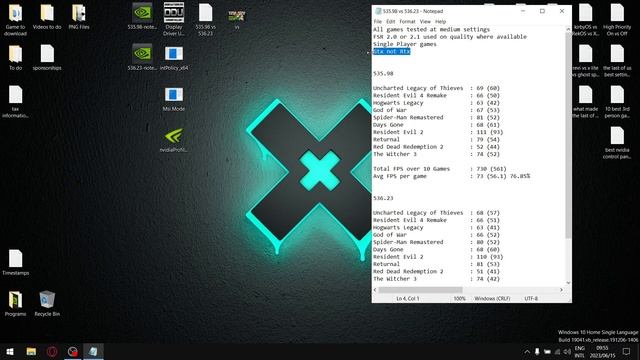640x360 pixels.
Task: Open the Notepad Edit menu
Action: [391, 22]
